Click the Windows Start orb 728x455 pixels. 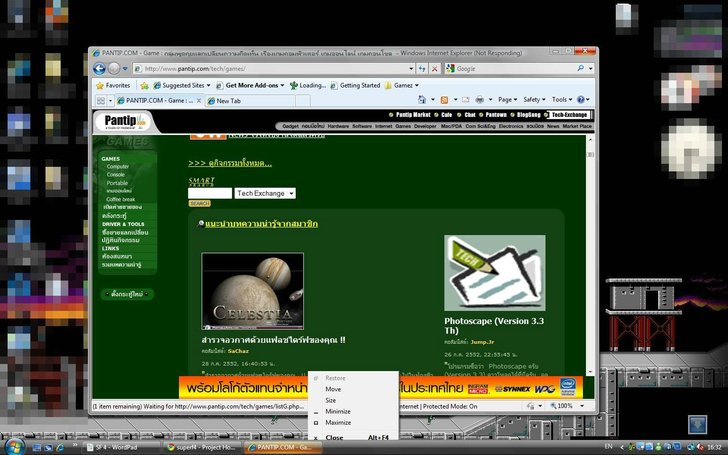coord(14,447)
